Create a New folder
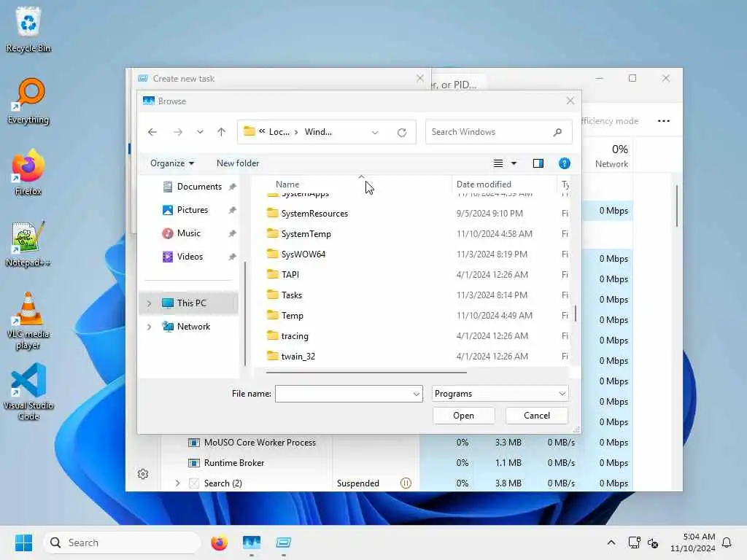 [x=238, y=163]
